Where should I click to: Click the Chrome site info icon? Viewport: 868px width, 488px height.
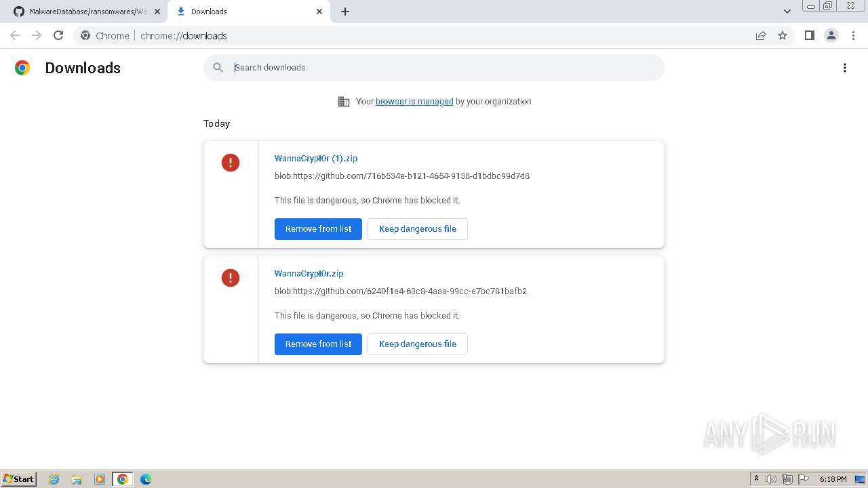[x=85, y=35]
